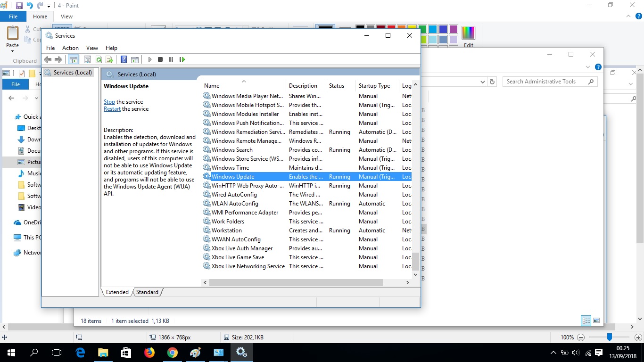
Task: Click Search Administrative Tools field in Explorer
Action: (x=550, y=82)
